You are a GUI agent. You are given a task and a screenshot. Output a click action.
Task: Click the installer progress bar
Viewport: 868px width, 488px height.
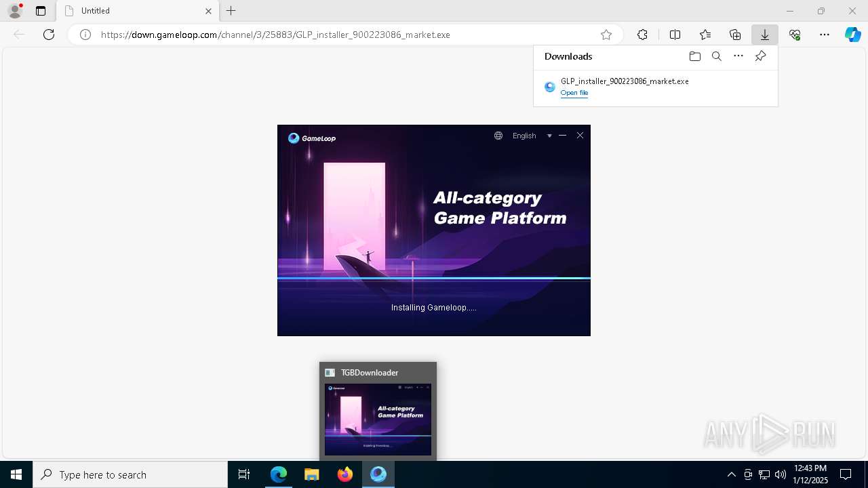[434, 278]
